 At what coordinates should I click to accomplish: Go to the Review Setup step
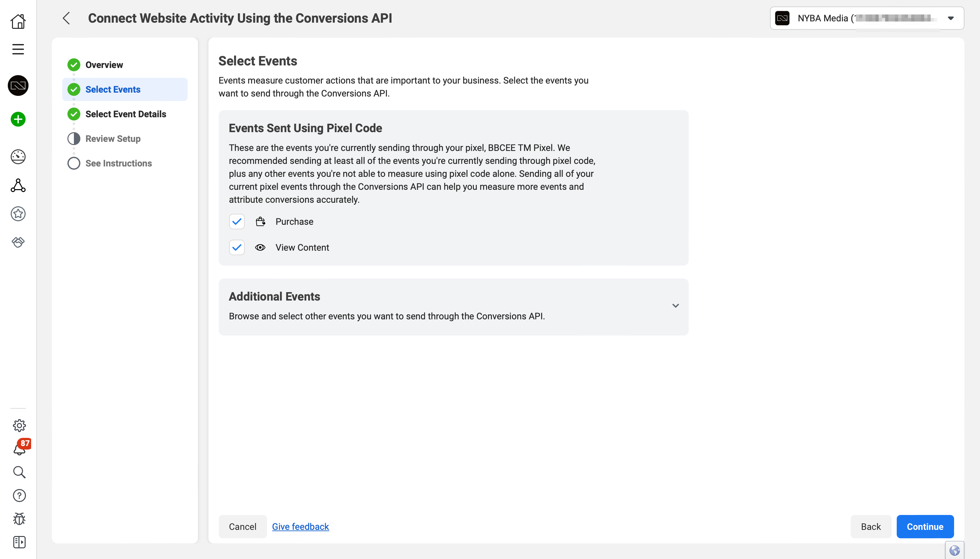(x=113, y=139)
